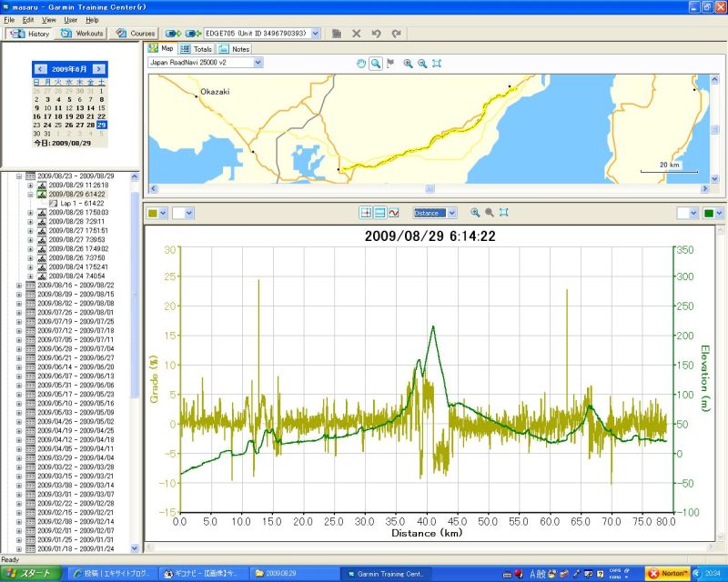
Task: Click the history tree scroll-down arrow
Action: [x=135, y=548]
